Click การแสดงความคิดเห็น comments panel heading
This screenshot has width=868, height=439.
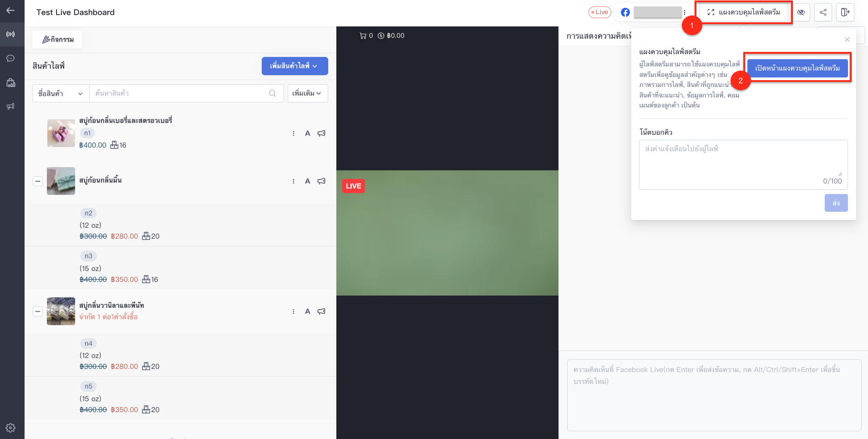pos(599,36)
